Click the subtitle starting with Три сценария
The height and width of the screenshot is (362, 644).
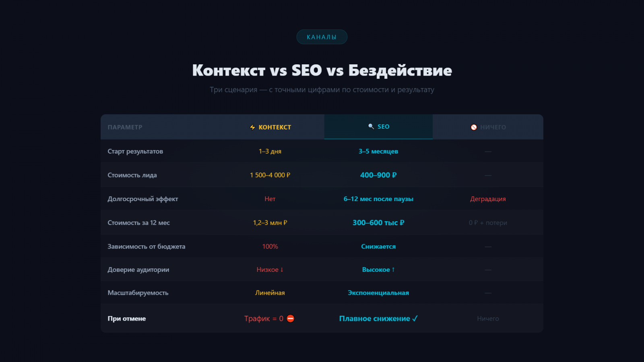pyautogui.click(x=322, y=90)
